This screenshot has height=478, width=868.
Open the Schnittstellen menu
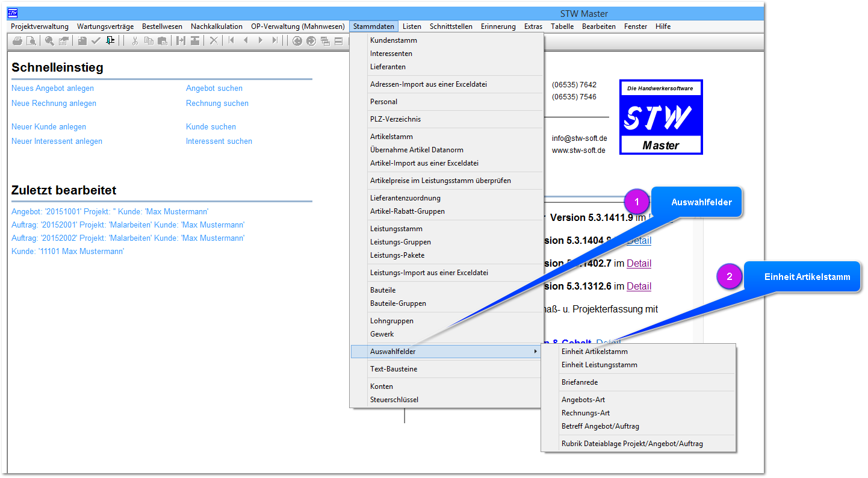[451, 26]
